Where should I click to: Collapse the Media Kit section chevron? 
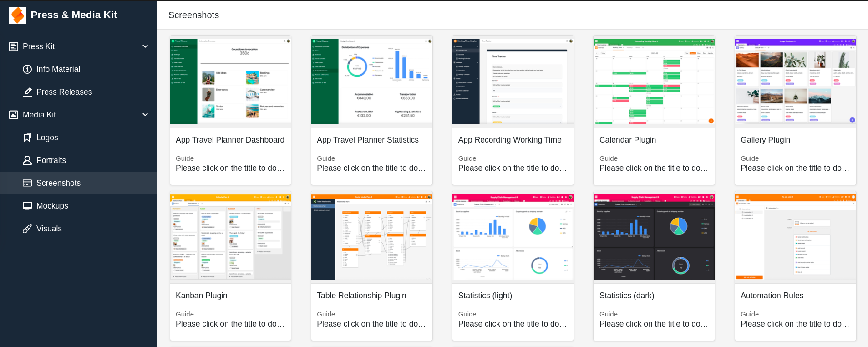145,115
